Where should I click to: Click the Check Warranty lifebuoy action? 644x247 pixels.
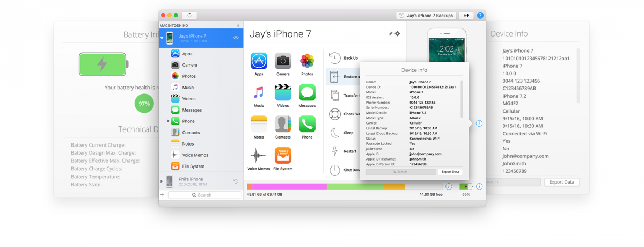pos(343,114)
